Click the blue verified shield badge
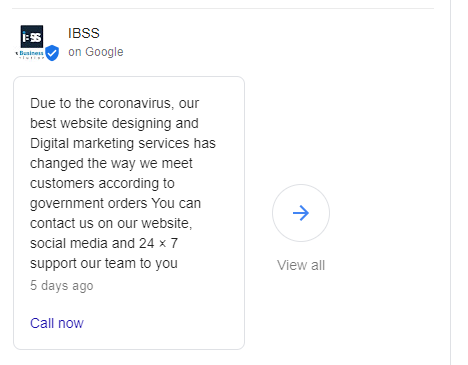 pos(52,53)
